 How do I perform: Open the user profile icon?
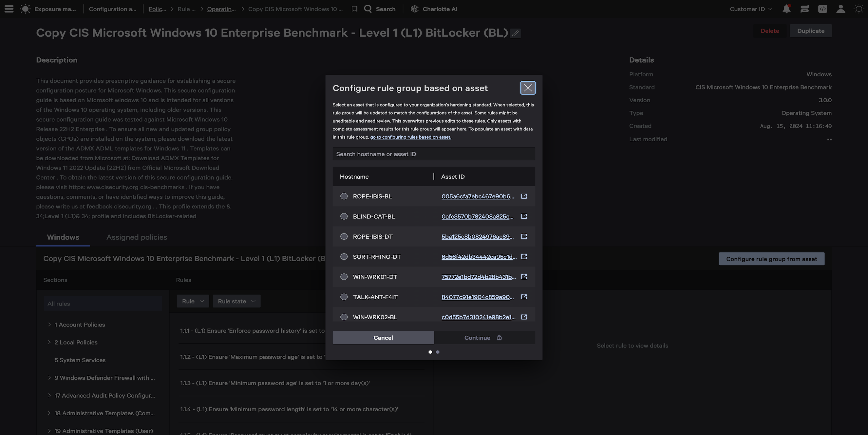(x=841, y=9)
